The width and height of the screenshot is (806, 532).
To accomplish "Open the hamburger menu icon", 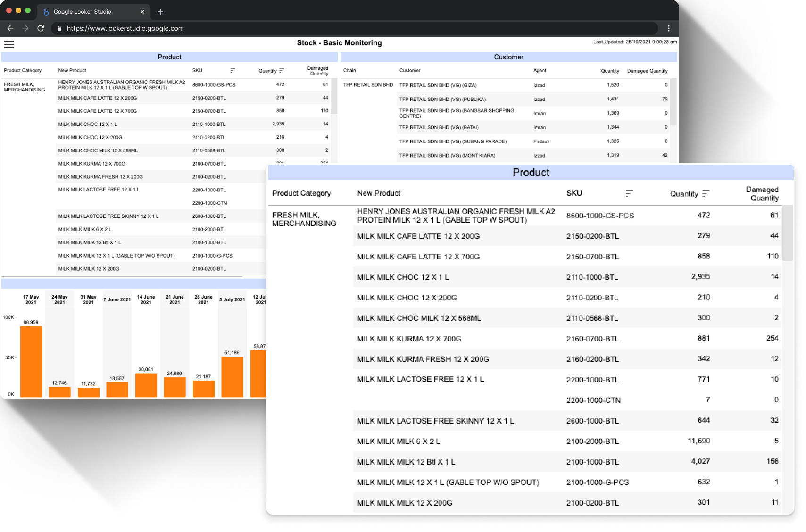I will point(9,44).
